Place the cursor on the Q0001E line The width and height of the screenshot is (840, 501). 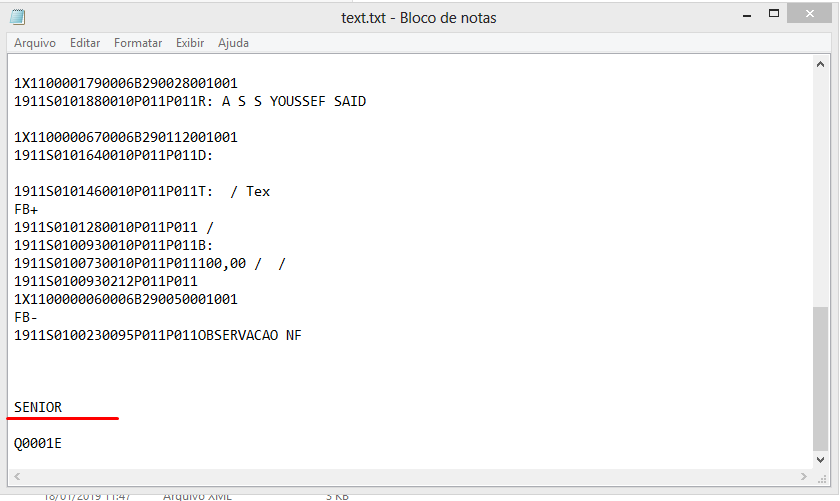tap(38, 443)
